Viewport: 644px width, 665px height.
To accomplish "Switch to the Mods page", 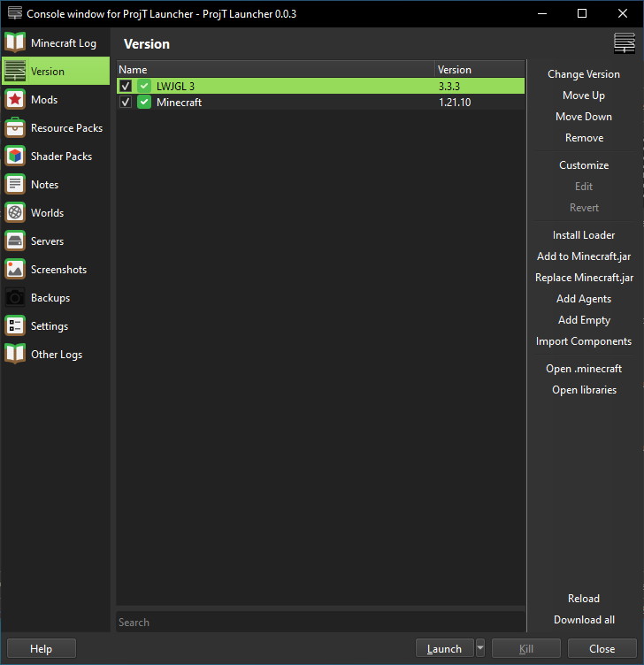I will pos(56,100).
